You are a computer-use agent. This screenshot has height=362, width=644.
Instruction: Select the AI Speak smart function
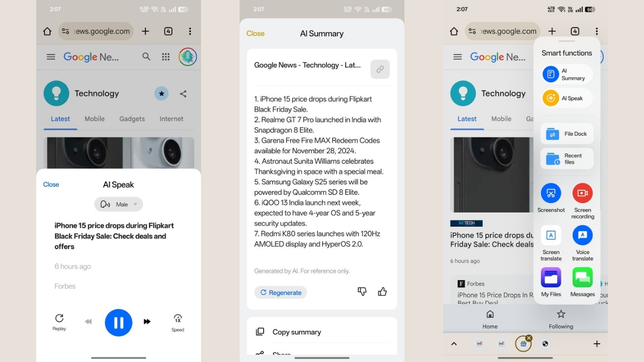tap(566, 98)
